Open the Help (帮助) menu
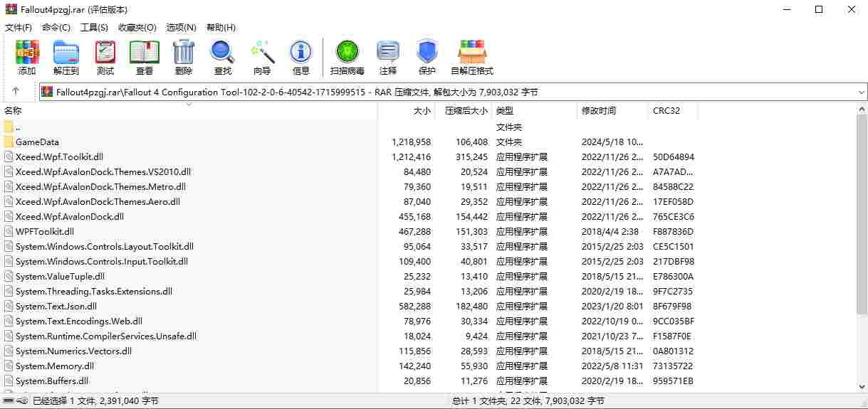The height and width of the screenshot is (409, 868). (x=221, y=27)
